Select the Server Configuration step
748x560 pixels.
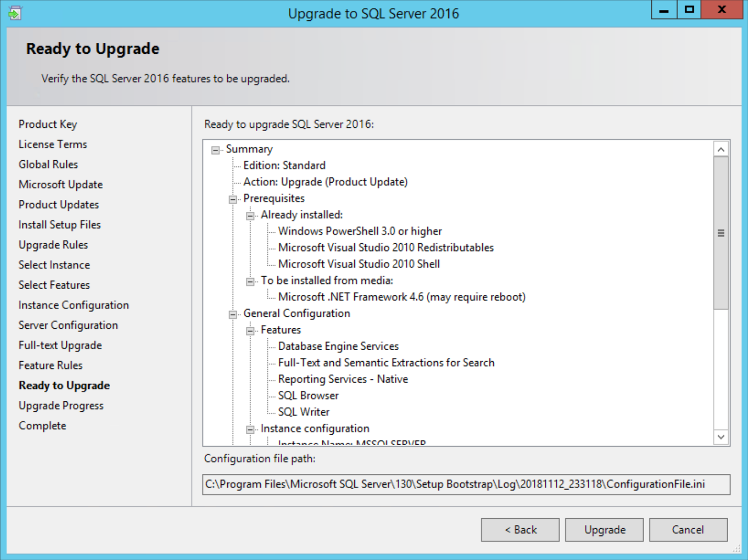pos(68,325)
